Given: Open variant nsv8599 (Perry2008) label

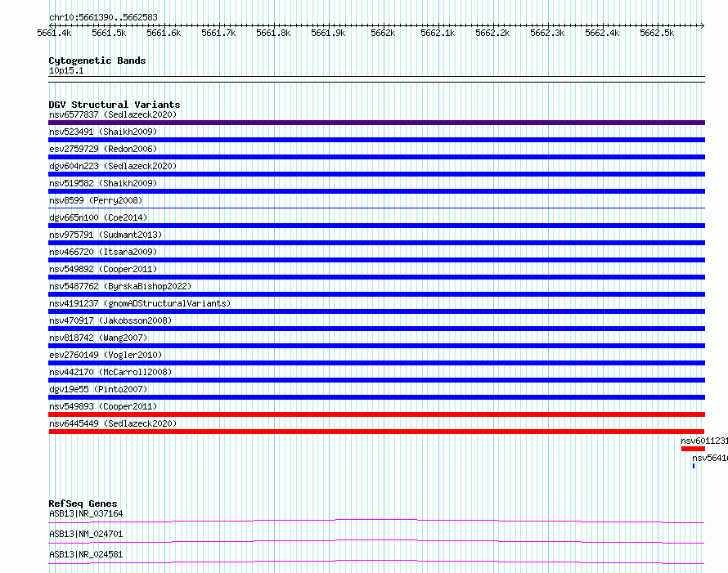Looking at the screenshot, I should [x=96, y=200].
